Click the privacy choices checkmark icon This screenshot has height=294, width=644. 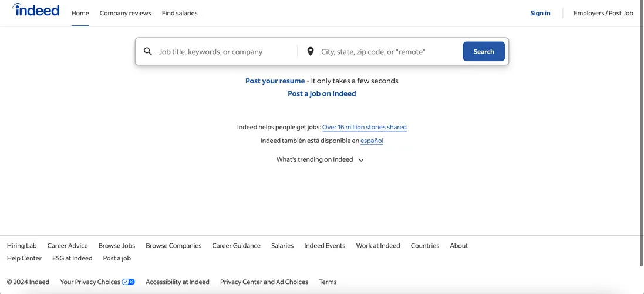(x=128, y=282)
